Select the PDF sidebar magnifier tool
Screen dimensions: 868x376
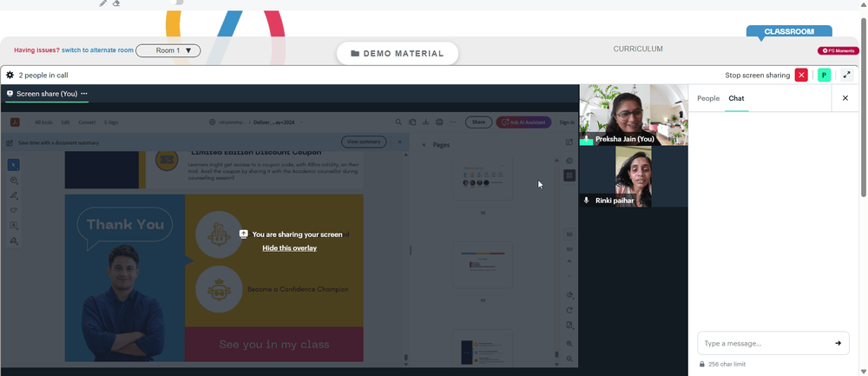[x=14, y=181]
